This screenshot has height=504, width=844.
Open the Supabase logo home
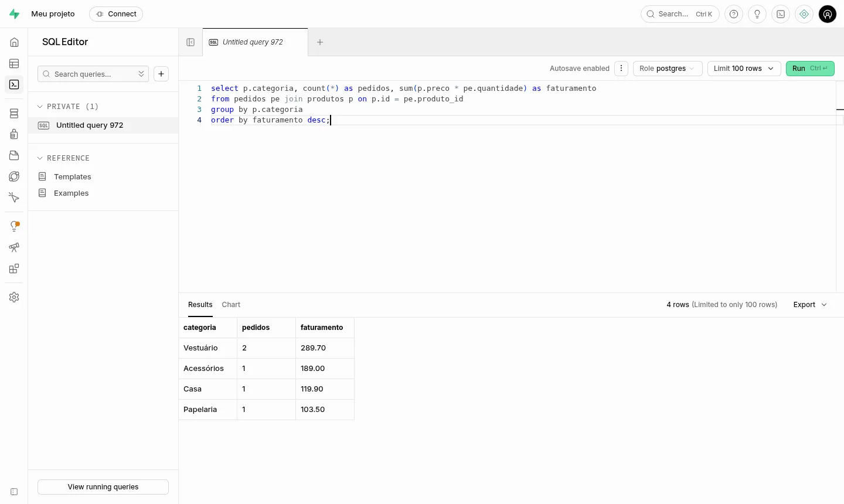coord(14,14)
